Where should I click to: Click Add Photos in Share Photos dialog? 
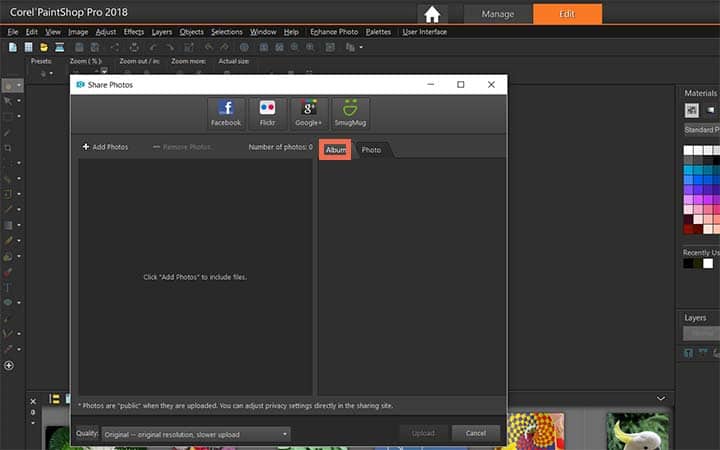pos(105,147)
